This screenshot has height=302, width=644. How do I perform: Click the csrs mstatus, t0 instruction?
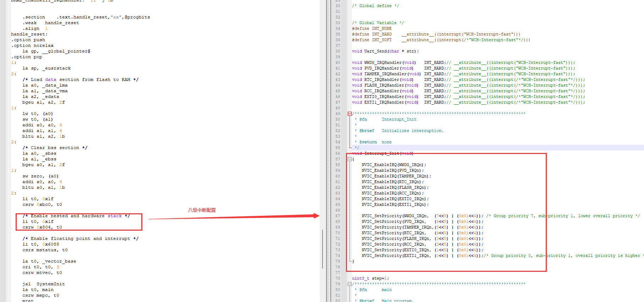click(x=45, y=250)
